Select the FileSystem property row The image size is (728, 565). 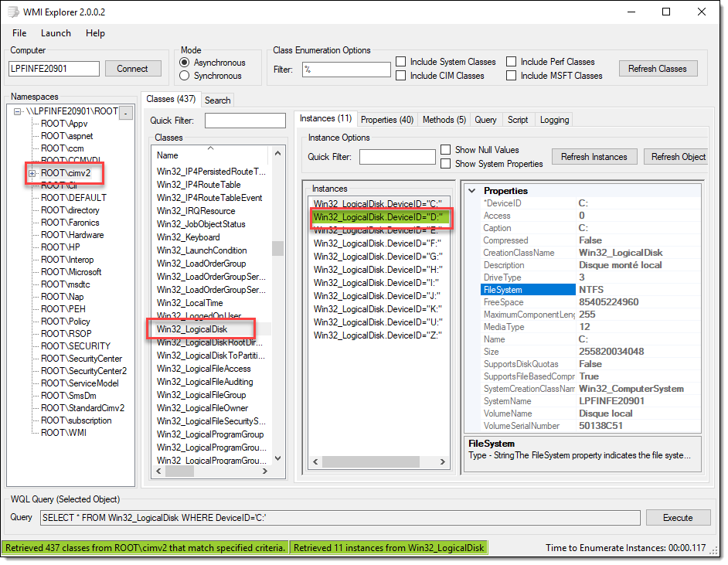[590, 290]
